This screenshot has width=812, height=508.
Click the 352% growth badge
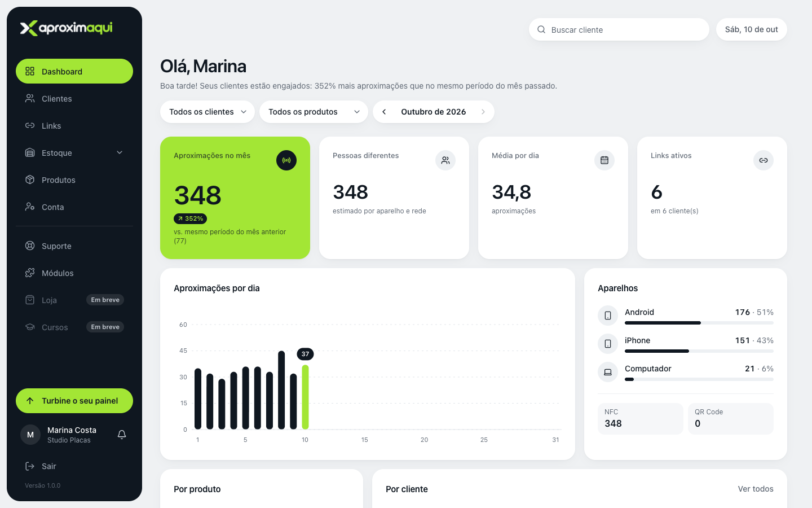(x=191, y=218)
